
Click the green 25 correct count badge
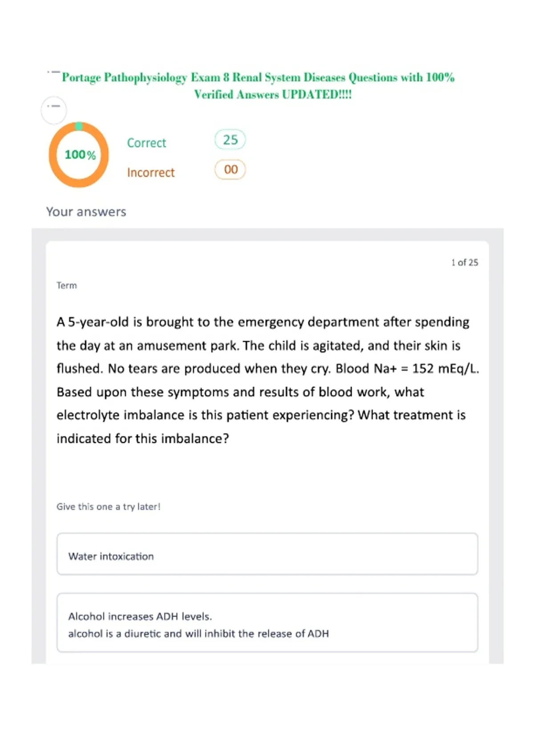click(x=230, y=140)
